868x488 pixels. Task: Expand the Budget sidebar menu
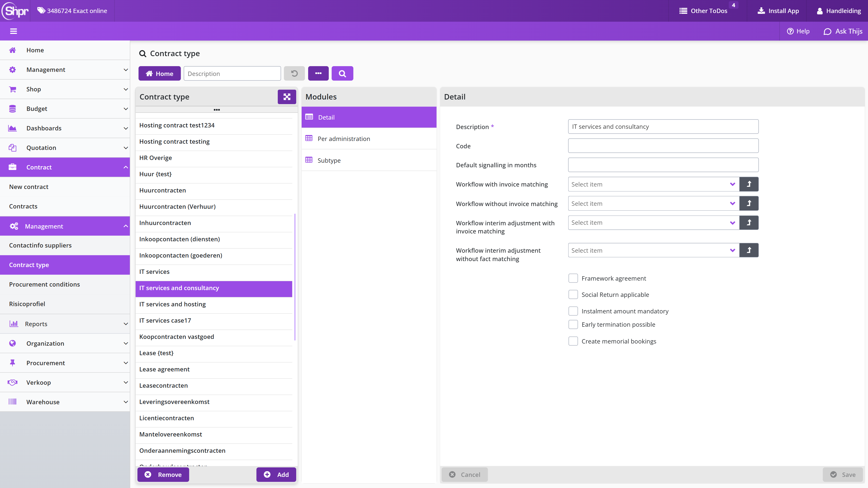click(65, 109)
